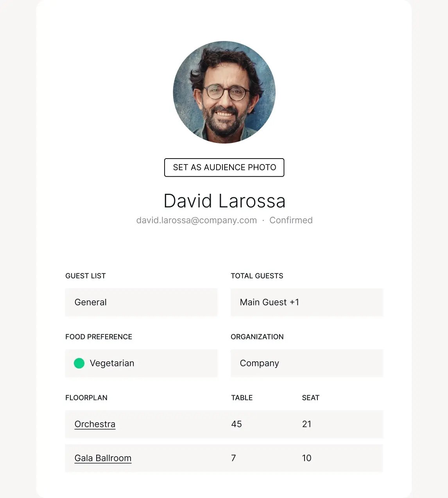Click table number 45 in Orchestra row
The image size is (448, 498).
(x=237, y=424)
